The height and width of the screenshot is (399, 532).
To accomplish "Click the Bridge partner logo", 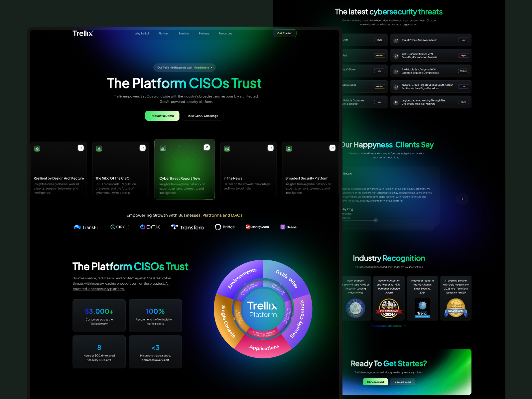I will coord(225,227).
